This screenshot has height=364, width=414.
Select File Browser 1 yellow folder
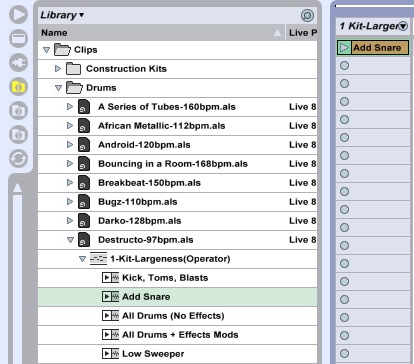(x=18, y=87)
